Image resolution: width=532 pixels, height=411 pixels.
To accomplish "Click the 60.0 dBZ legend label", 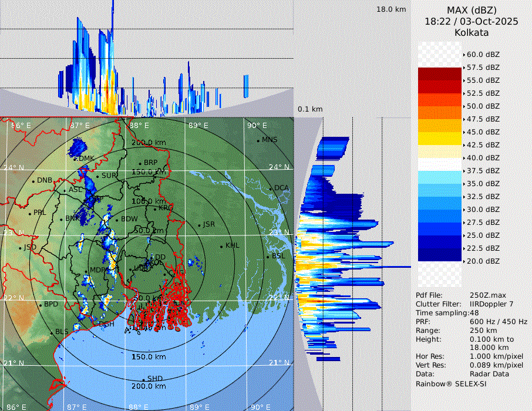I will click(483, 54).
